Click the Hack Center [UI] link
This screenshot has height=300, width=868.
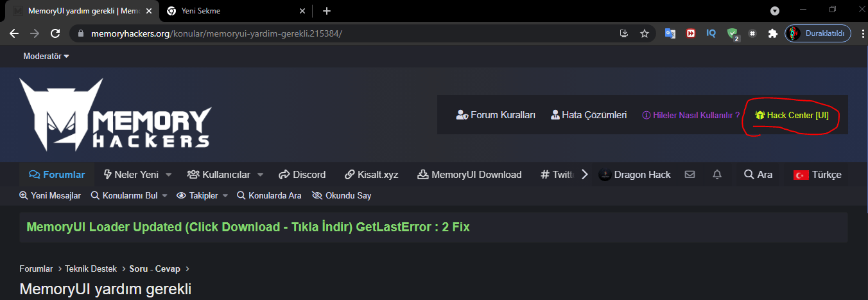pyautogui.click(x=792, y=115)
